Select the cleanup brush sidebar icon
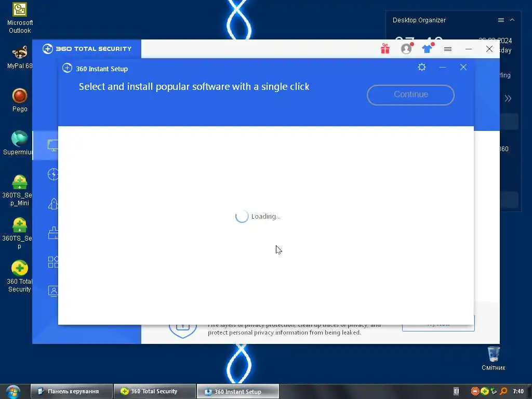 click(x=53, y=233)
